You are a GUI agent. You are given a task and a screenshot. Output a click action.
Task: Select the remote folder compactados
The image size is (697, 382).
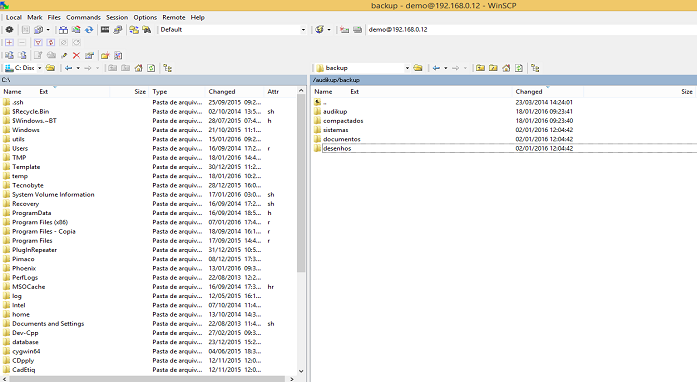343,121
